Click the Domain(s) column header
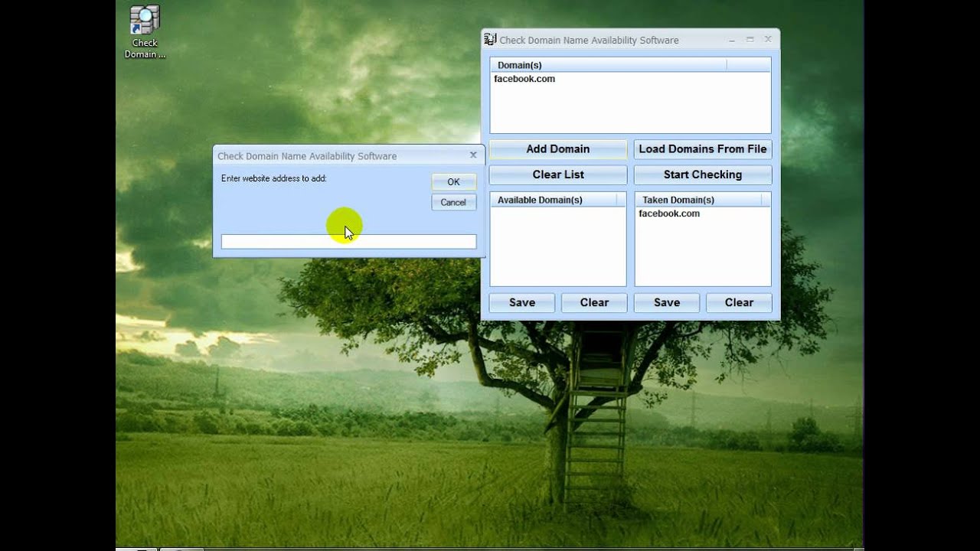Image resolution: width=980 pixels, height=551 pixels. (x=609, y=65)
